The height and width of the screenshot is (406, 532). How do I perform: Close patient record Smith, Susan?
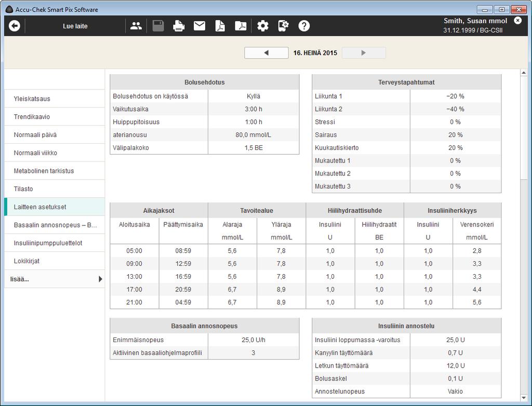(518, 20)
